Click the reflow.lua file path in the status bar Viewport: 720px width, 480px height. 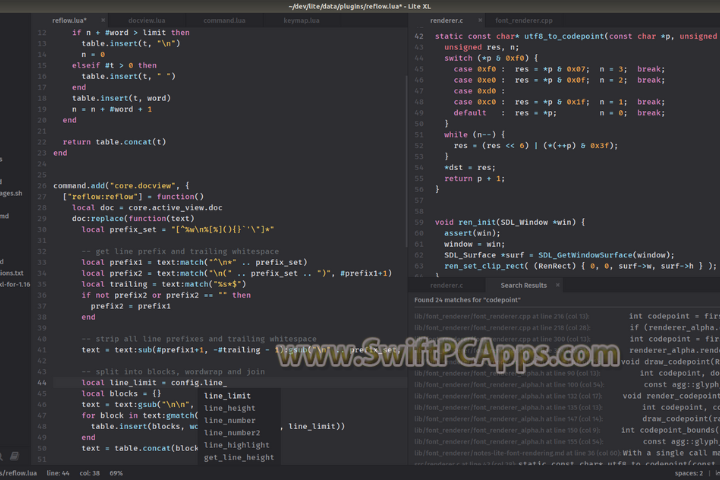(x=18, y=473)
